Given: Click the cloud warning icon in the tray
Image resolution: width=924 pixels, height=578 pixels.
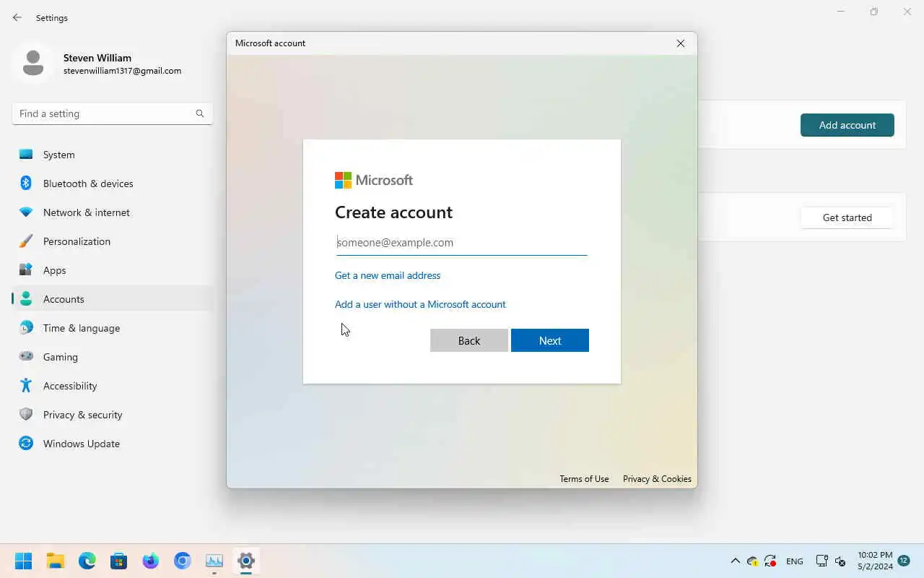Looking at the screenshot, I should pyautogui.click(x=753, y=561).
